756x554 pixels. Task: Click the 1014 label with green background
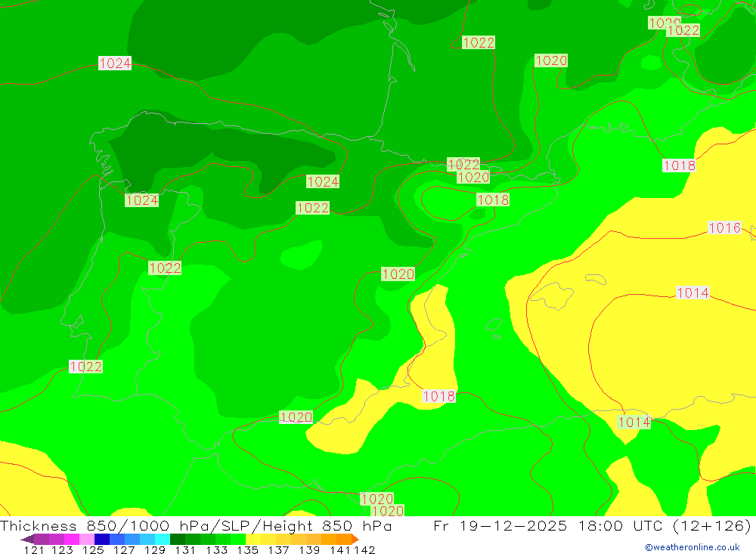pyautogui.click(x=634, y=422)
